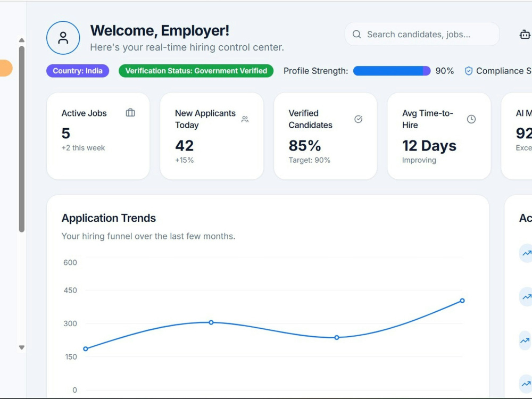Click the Country: India badge

tap(78, 71)
